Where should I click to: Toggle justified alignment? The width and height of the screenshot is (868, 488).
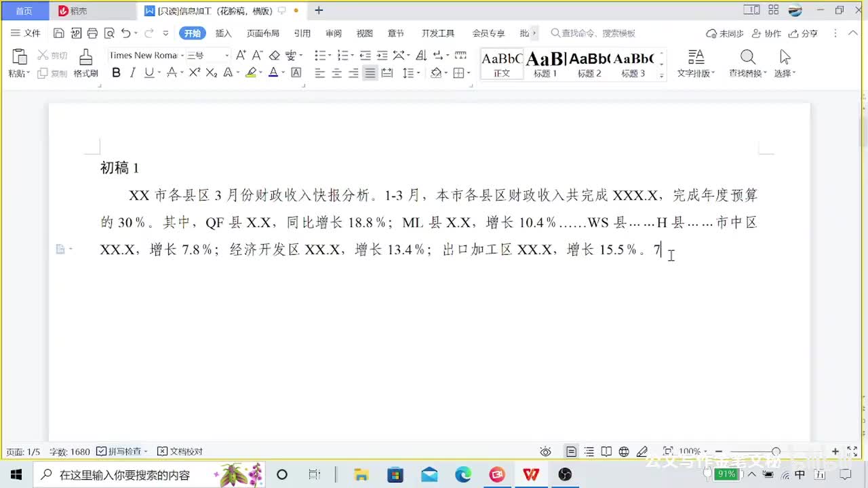click(370, 73)
